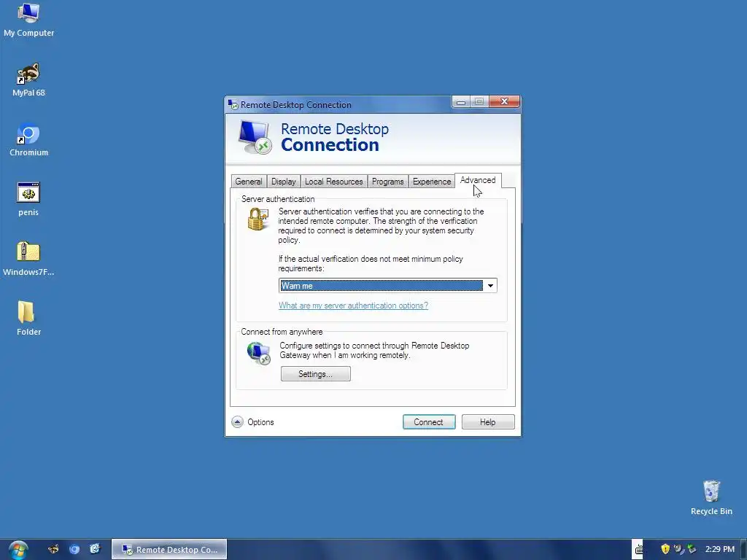Click Remote Desktop Co... taskbar button
Viewport: 747px width, 560px height.
[169, 550]
